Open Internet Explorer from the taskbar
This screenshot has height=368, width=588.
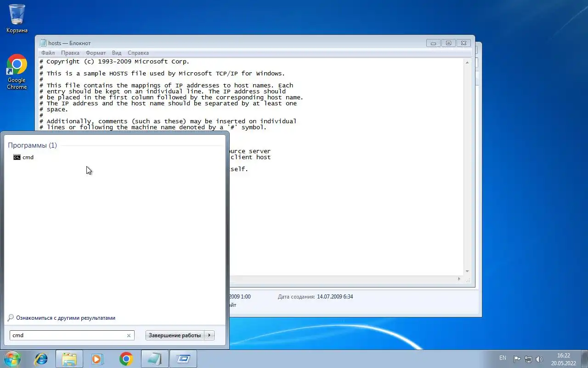pyautogui.click(x=41, y=359)
